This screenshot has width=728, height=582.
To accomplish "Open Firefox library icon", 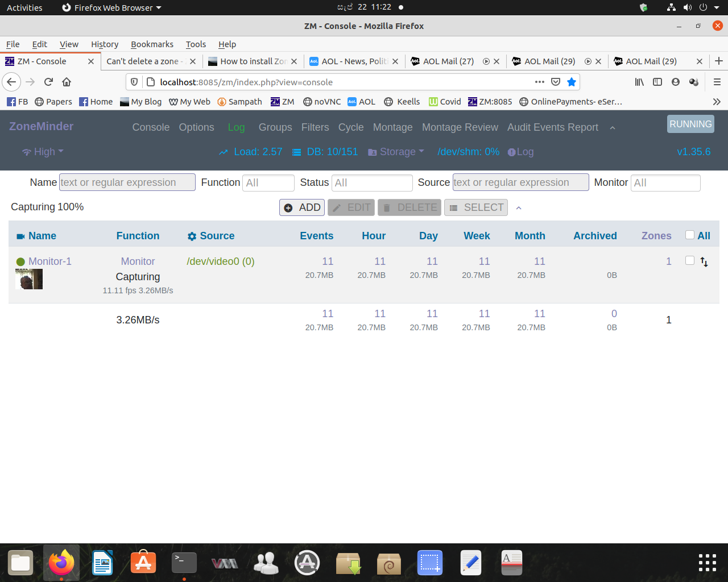I will pos(639,82).
